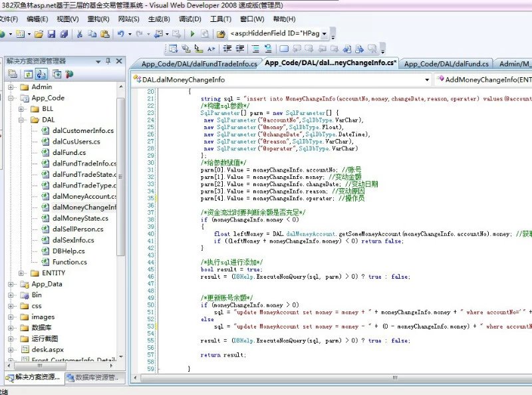
Task: Toggle a bookmark on the current line
Action: coord(283,49)
